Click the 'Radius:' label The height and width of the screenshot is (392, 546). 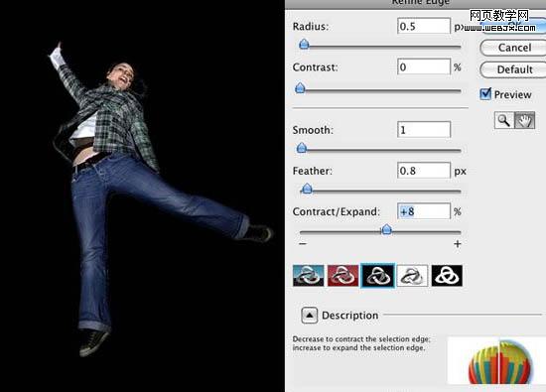click(311, 27)
